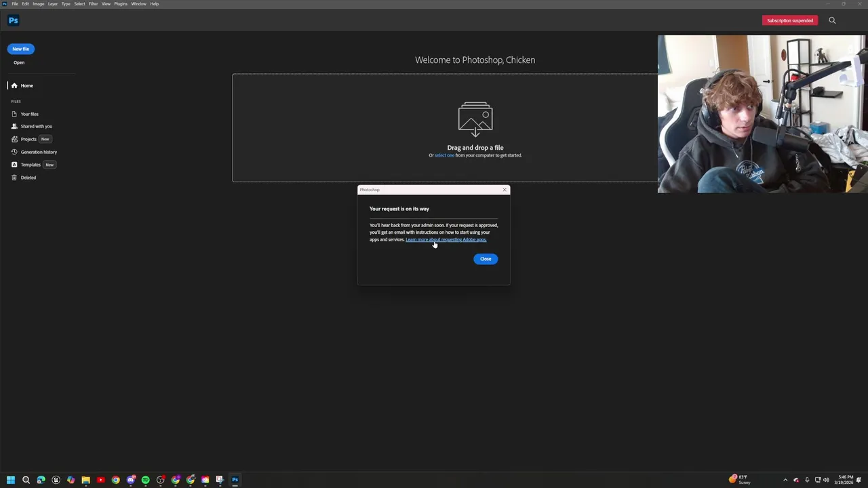The image size is (868, 488).
Task: Click the drag and drop image icon
Action: tap(475, 119)
